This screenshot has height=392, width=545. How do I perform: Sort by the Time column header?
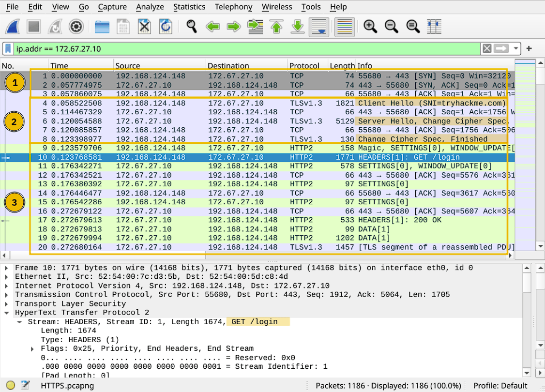click(x=81, y=65)
